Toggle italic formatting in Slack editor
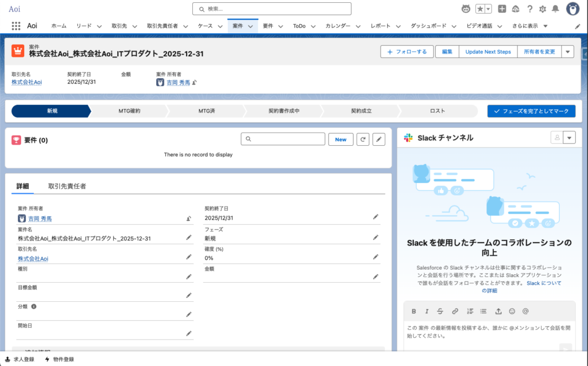The image size is (588, 366). point(427,311)
